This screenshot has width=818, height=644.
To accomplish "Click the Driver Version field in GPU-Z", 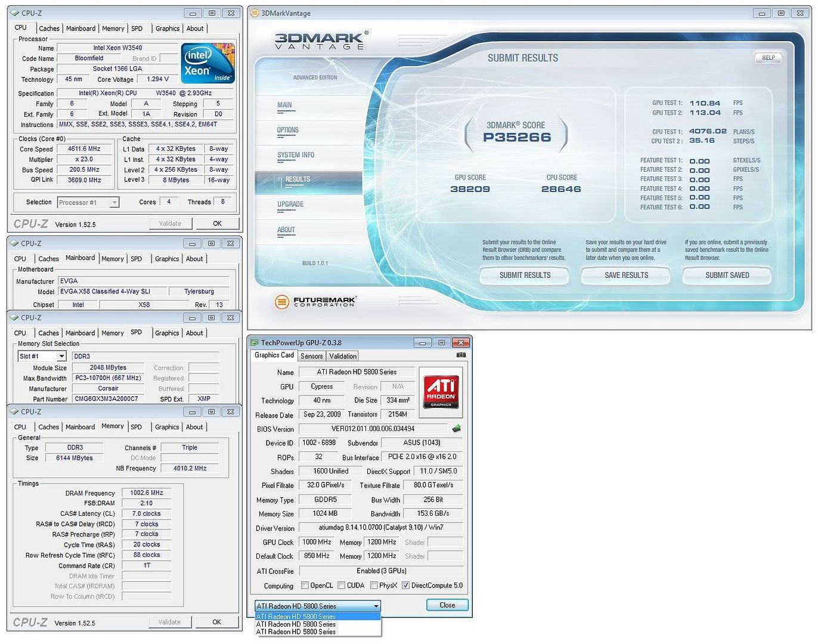I will pos(381,528).
